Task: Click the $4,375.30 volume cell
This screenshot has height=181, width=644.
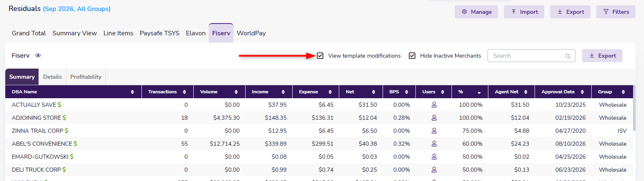Action: (x=227, y=118)
